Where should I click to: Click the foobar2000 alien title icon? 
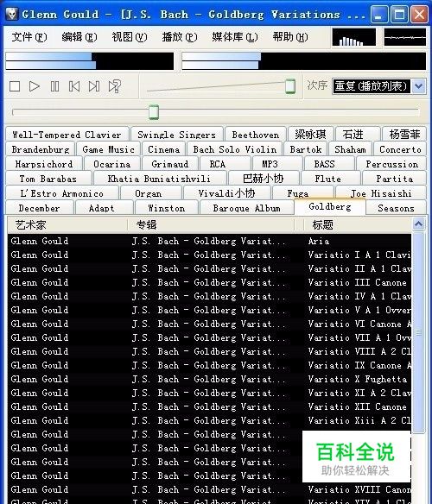(12, 14)
